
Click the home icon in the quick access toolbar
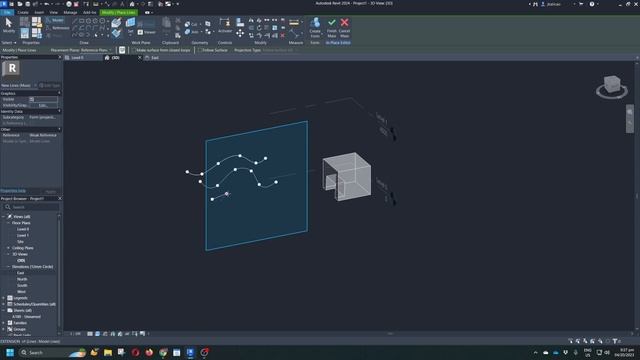coord(132,4)
